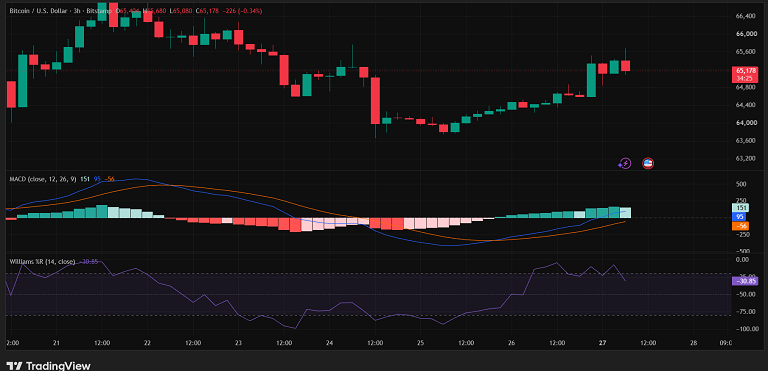Click the purple -30.85 Williams %R value tag
Viewport: 768px width, 371px height.
tap(744, 281)
